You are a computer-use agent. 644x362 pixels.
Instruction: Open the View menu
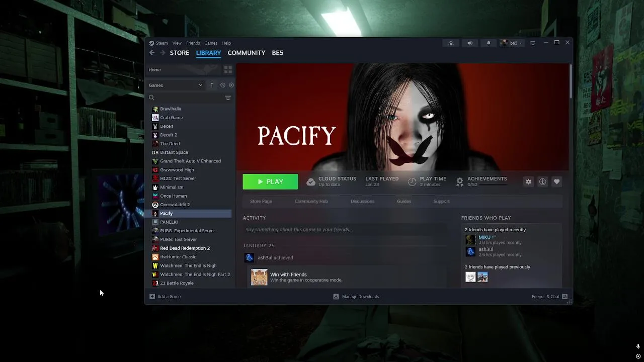pos(177,43)
